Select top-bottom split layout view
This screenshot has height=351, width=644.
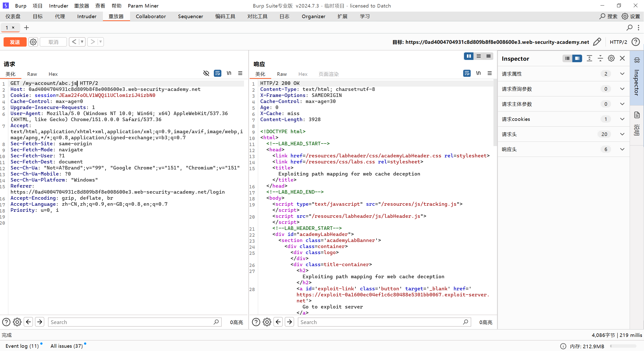pyautogui.click(x=479, y=56)
